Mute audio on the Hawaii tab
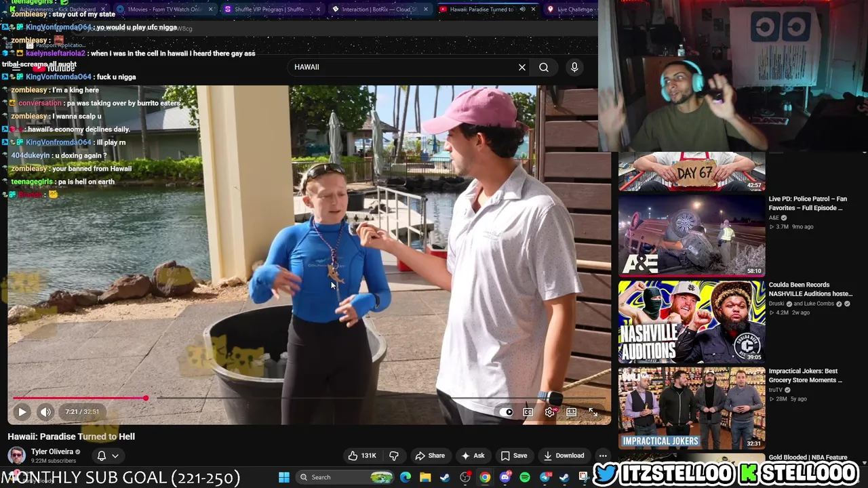This screenshot has height=488, width=868. click(522, 9)
